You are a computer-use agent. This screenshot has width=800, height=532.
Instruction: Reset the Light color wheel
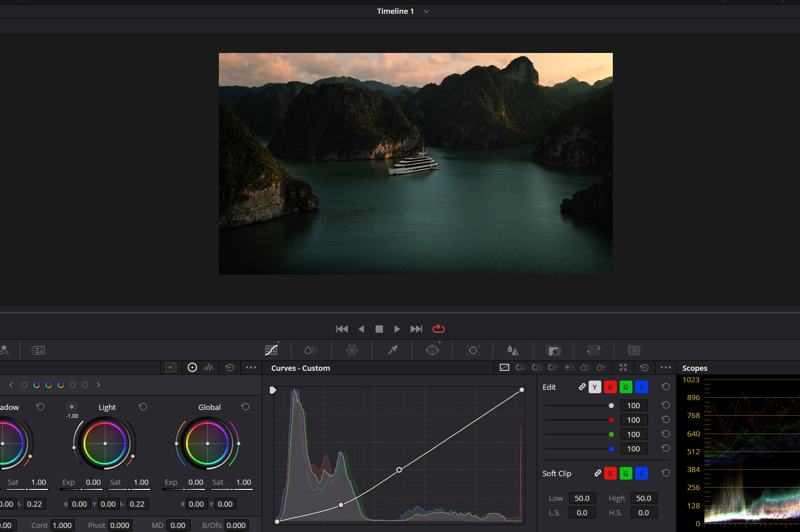(143, 407)
